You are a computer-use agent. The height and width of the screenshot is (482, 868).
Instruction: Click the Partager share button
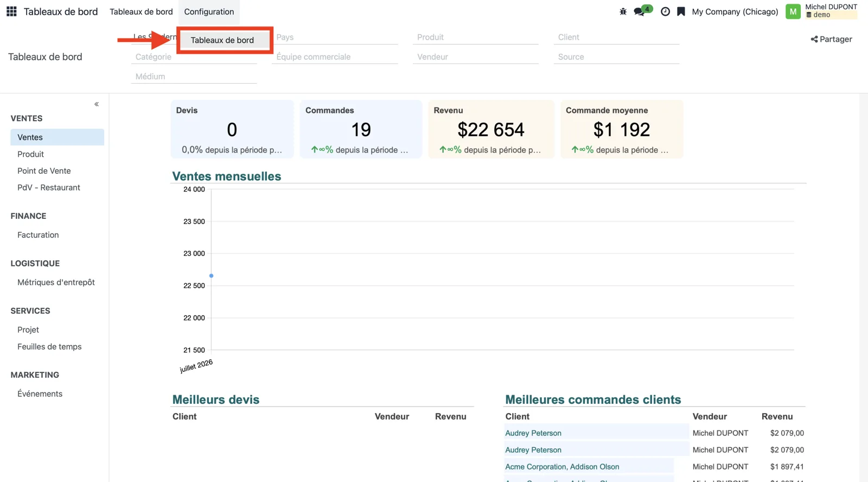(831, 39)
